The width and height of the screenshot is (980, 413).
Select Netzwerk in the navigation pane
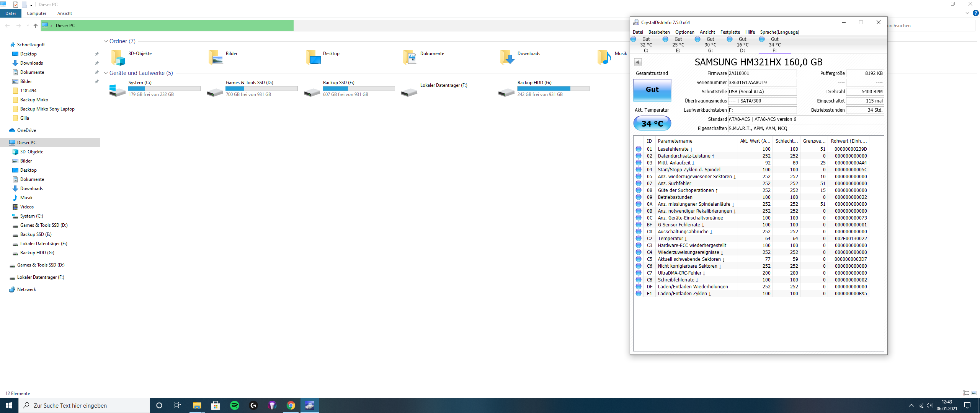(x=26, y=289)
